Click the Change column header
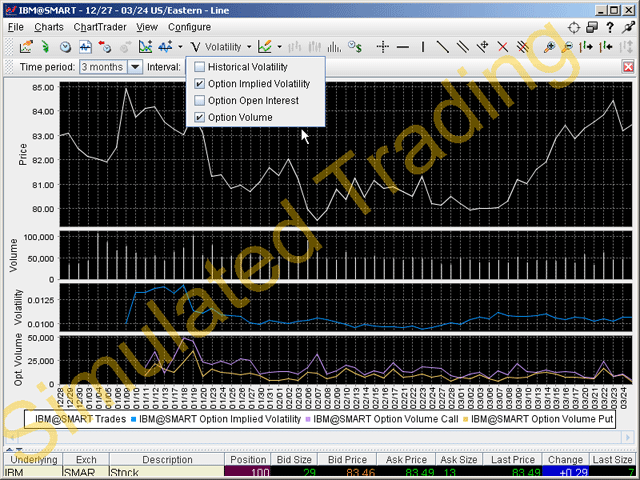This screenshot has height=480, width=640. [565, 460]
